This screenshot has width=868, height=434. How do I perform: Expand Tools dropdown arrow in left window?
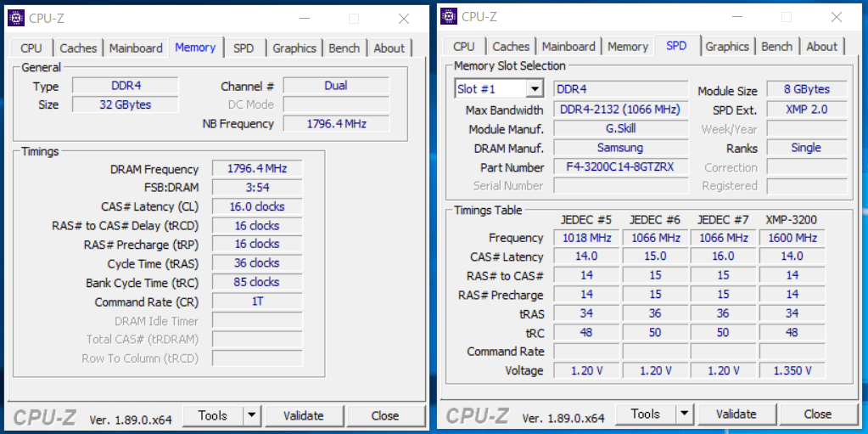click(252, 415)
